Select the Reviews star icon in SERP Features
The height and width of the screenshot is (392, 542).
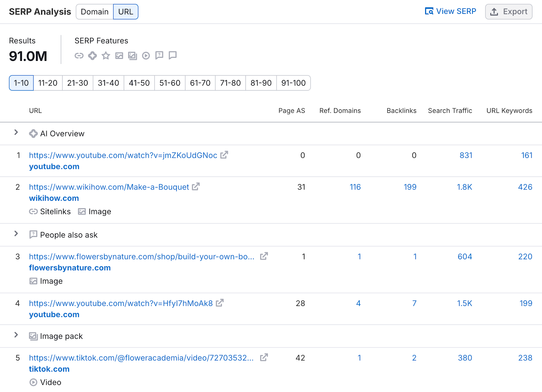pos(106,56)
